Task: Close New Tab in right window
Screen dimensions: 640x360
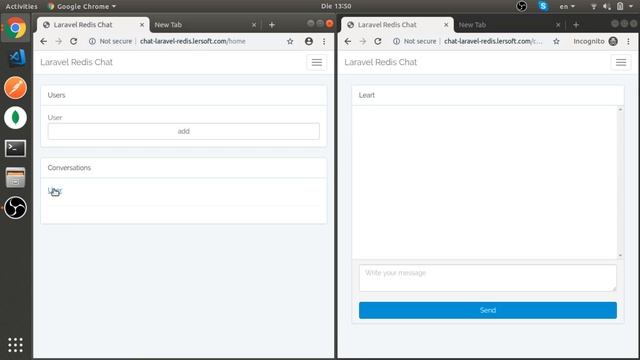Action: 558,25
